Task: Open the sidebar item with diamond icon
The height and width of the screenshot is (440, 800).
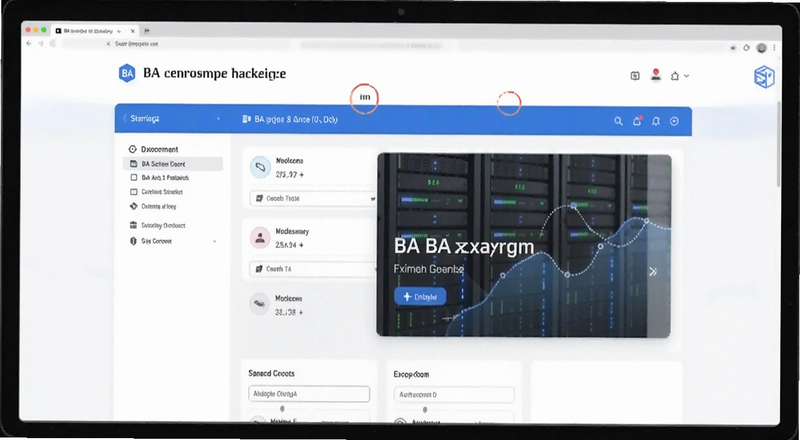Action: point(153,207)
